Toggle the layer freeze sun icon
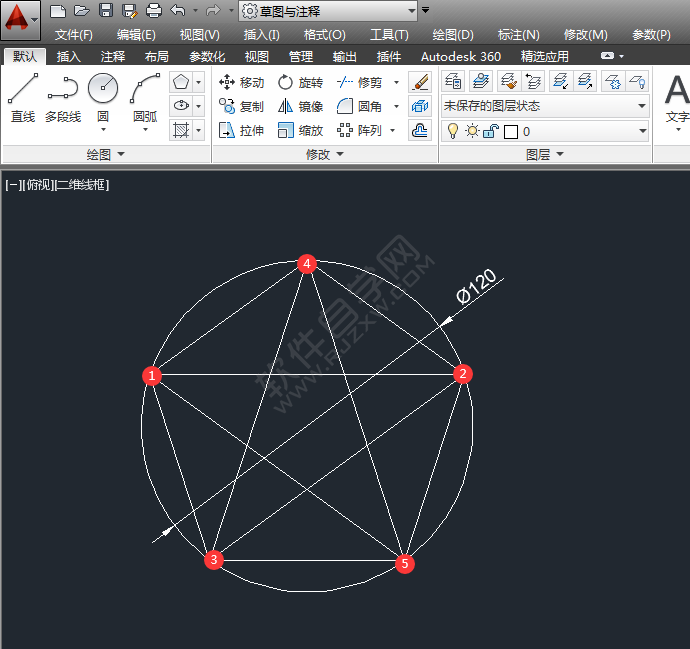Screen dimensions: 690x649 click(471, 131)
